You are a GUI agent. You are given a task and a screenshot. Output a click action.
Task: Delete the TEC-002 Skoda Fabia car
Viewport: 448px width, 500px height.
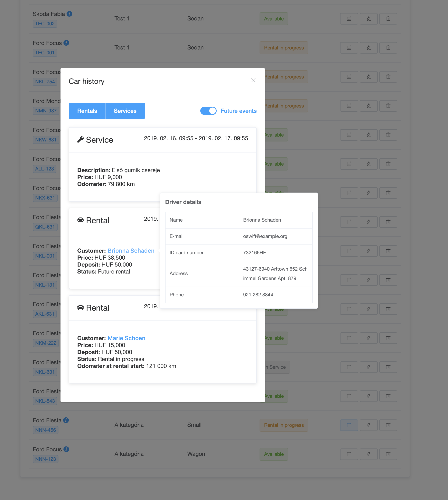pyautogui.click(x=388, y=19)
